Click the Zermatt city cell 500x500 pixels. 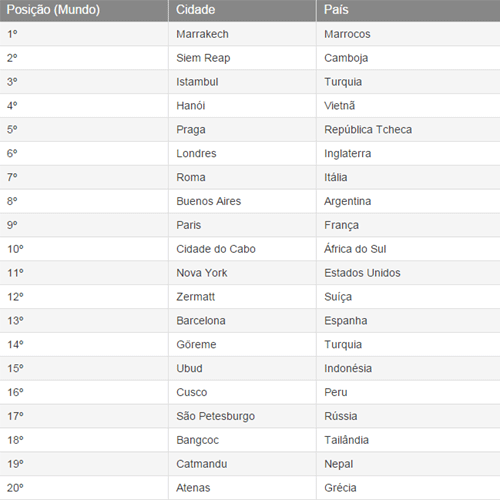242,297
